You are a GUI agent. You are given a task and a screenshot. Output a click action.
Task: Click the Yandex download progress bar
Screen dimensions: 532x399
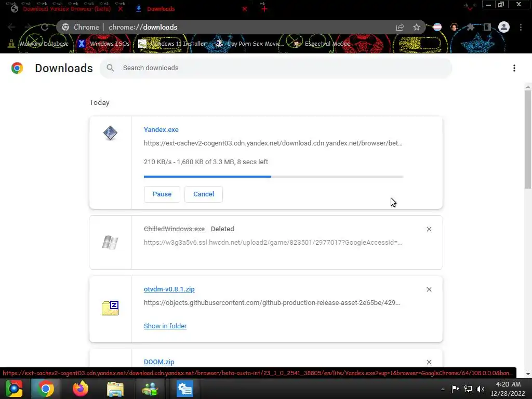tap(273, 177)
